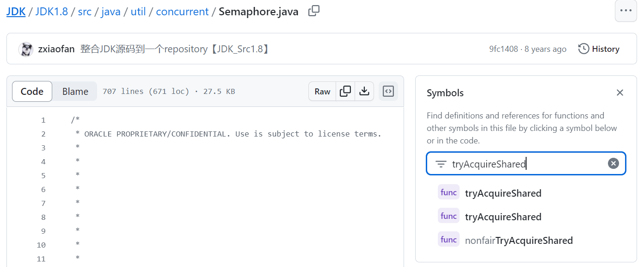Open the JDK repository root link
Image resolution: width=644 pixels, height=267 pixels.
pyautogui.click(x=16, y=12)
